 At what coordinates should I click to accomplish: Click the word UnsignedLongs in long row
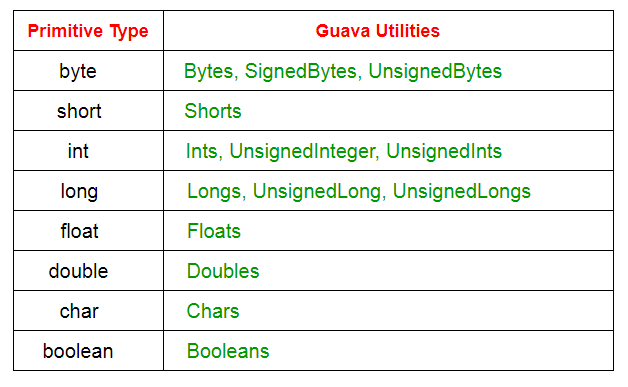pos(462,191)
